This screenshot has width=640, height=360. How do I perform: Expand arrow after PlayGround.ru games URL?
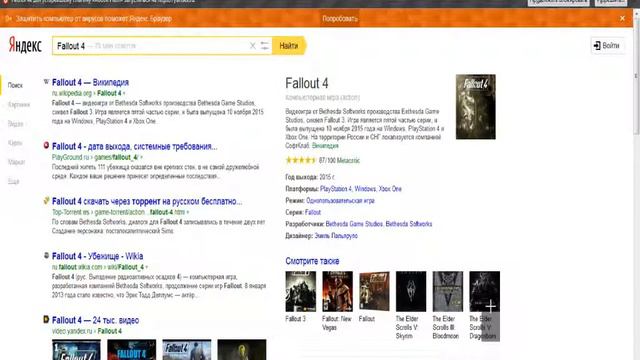141,158
